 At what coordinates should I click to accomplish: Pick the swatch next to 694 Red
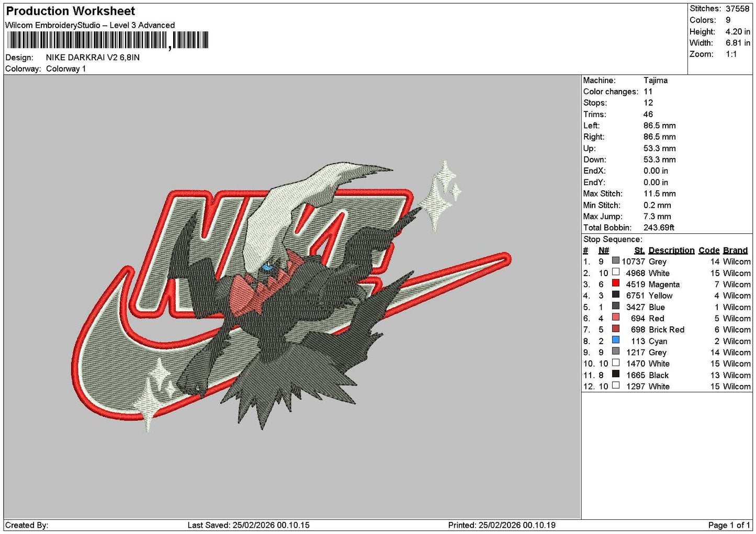point(616,317)
